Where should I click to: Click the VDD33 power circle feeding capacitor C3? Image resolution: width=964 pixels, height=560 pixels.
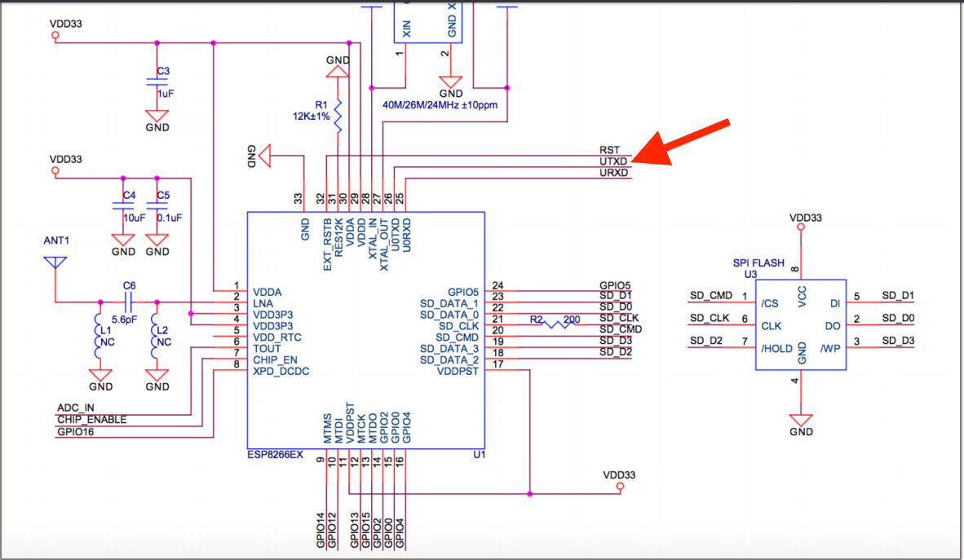coord(55,35)
